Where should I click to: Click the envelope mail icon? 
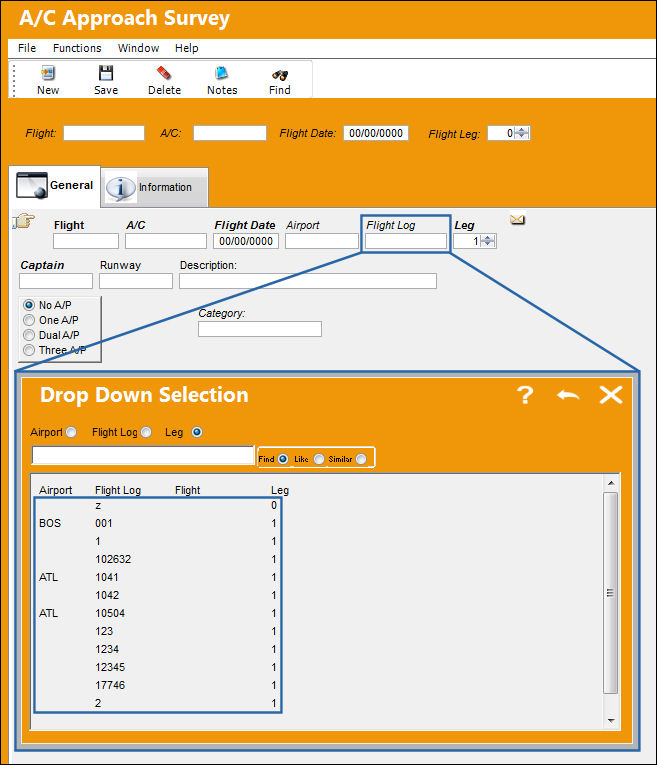(518, 220)
